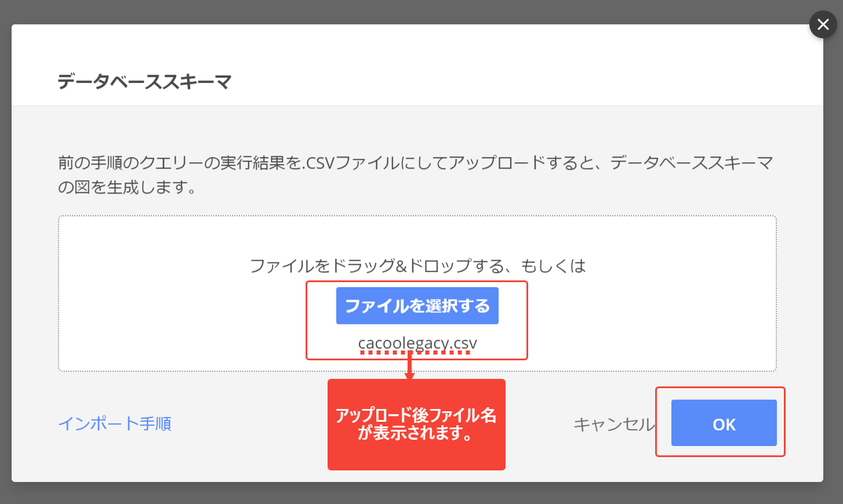This screenshot has width=843, height=504.
Task: Click the red arrow below the file name
Action: 410,366
